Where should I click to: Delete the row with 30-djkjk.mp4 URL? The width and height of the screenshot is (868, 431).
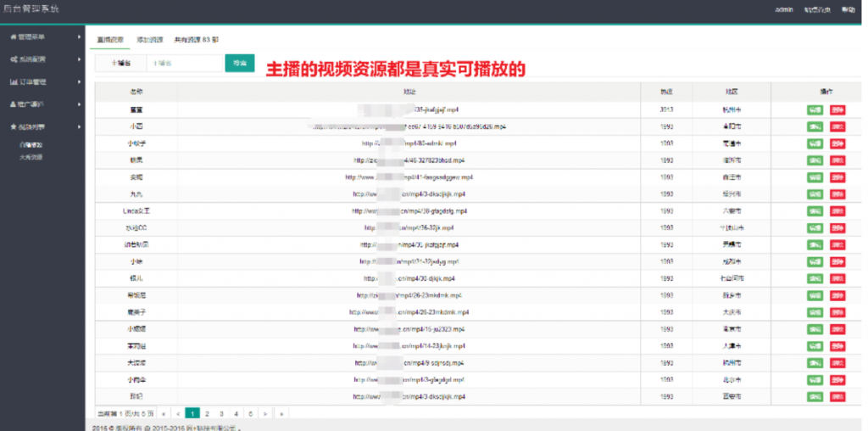837,278
